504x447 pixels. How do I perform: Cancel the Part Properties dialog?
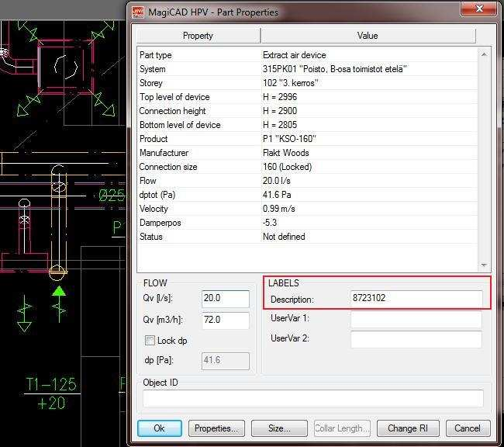468,428
